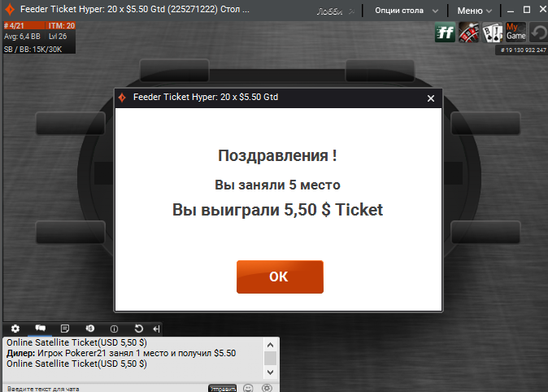Expand the Опции стола dropdown

[406, 11]
